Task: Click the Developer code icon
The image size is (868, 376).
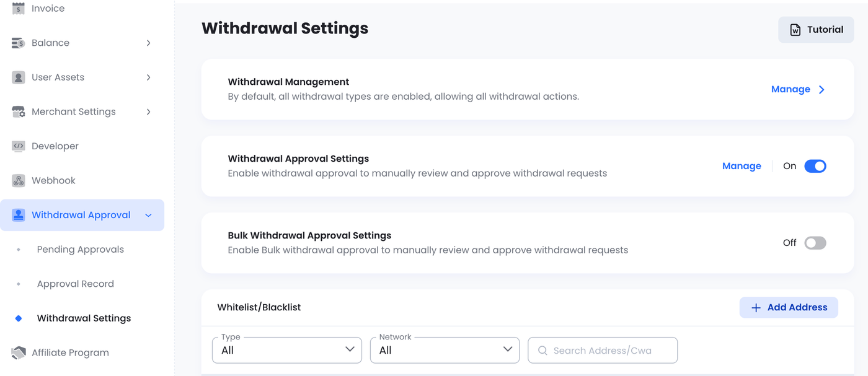Action: coord(19,146)
